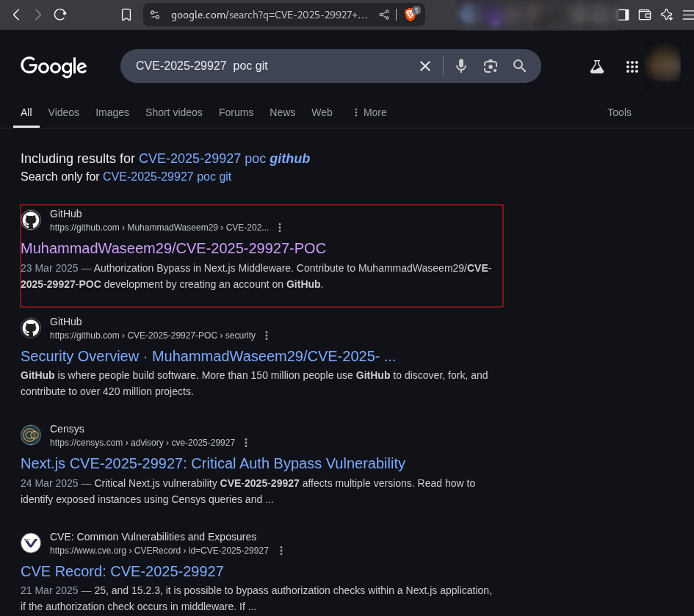Screen dimensions: 694x616
Task: Open three-dot menu beside cve.org CVERecord URL
Action: pyautogui.click(x=281, y=551)
